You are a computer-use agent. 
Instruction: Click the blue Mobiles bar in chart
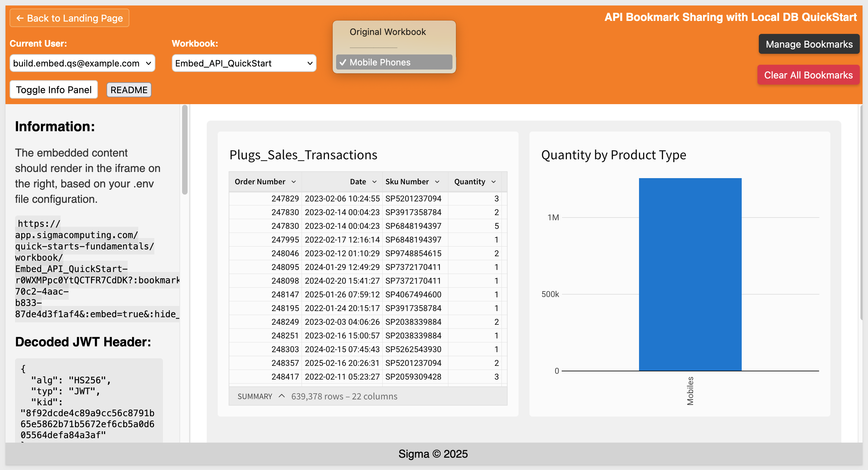pyautogui.click(x=690, y=274)
